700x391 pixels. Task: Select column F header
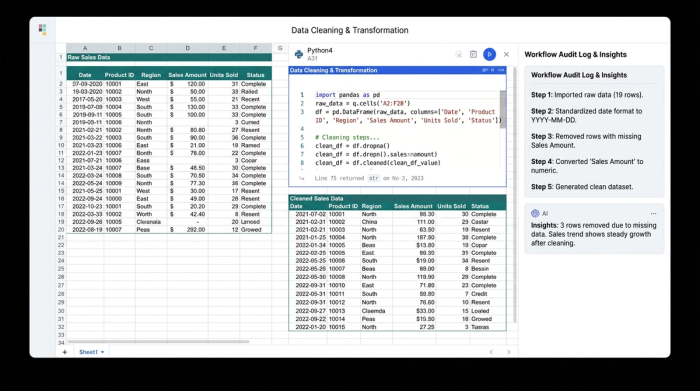tap(255, 48)
